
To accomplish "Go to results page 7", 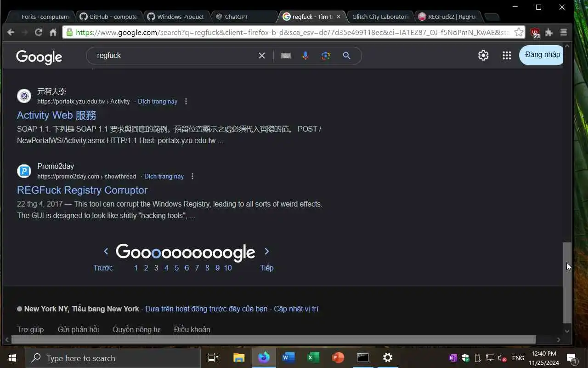I will (x=197, y=268).
